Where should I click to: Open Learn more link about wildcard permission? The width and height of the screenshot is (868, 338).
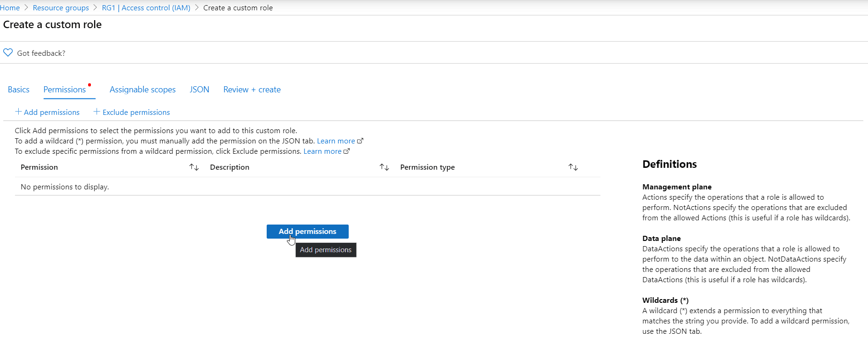[x=336, y=141]
